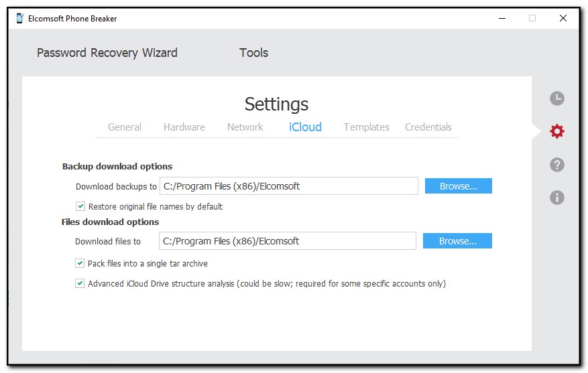Click the red settings gear icon

[x=556, y=131]
